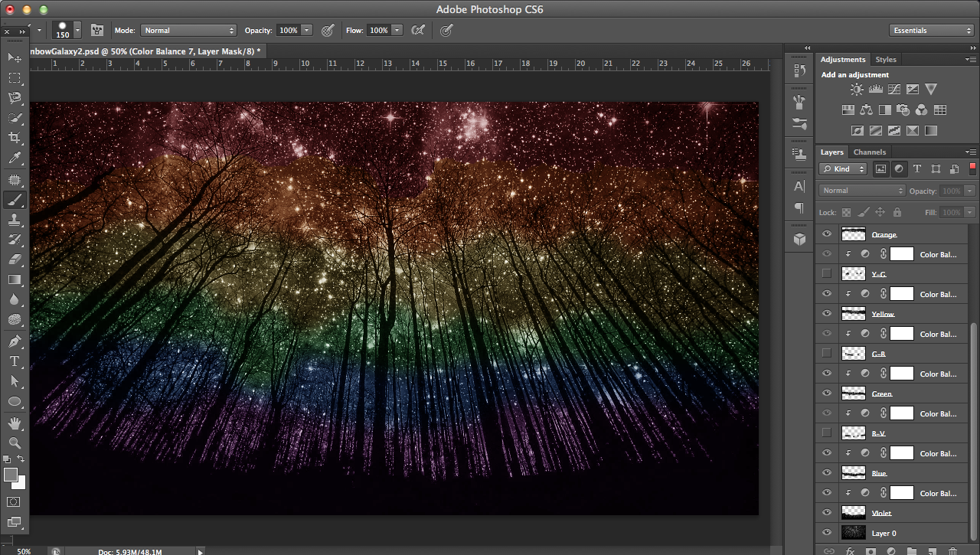Select the Zoom tool
This screenshot has height=555, width=980.
[x=15, y=442]
